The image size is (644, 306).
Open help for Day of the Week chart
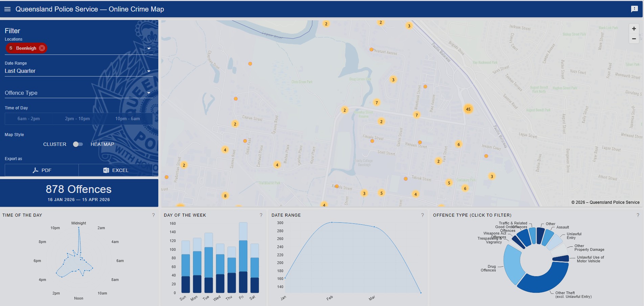261,215
